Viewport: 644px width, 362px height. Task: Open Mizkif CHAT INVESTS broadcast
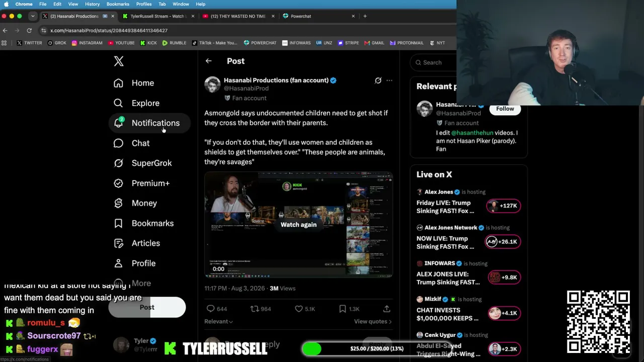(x=468, y=309)
